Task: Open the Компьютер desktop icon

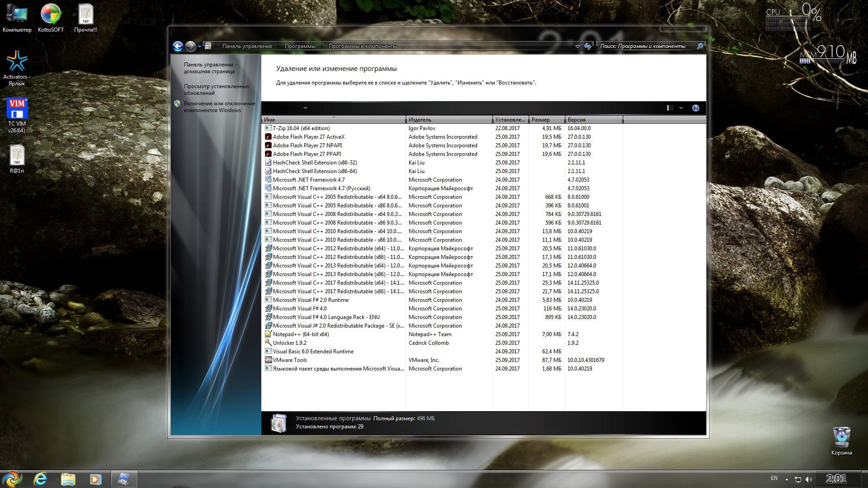Action: (x=17, y=18)
